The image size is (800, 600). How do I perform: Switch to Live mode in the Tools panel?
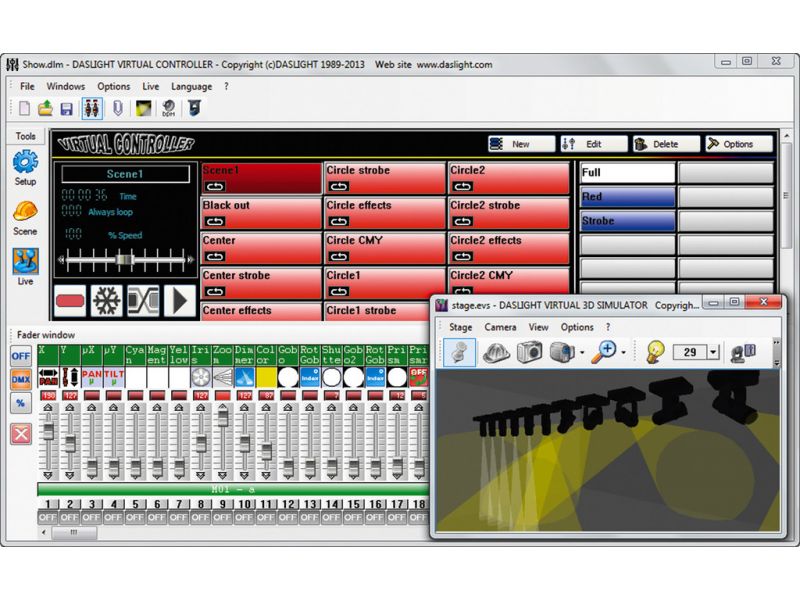pos(25,267)
